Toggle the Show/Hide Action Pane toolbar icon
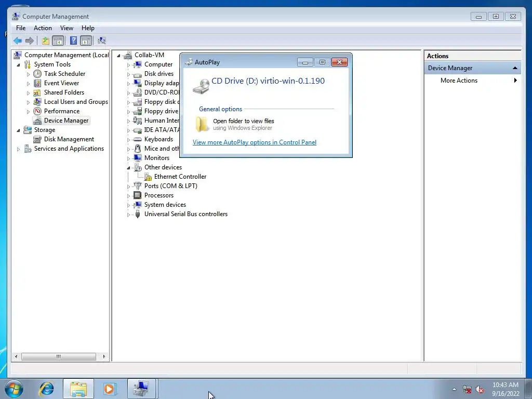532x399 pixels. pos(86,41)
